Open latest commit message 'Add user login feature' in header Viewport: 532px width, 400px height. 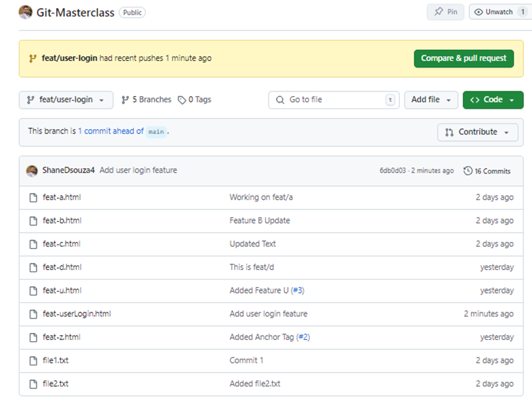pos(139,170)
